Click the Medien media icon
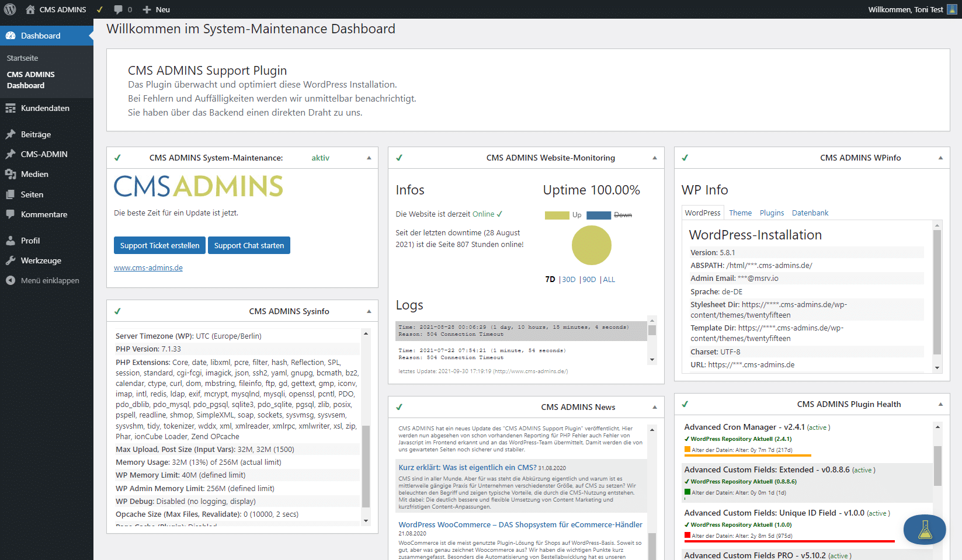The width and height of the screenshot is (962, 560). 11,174
